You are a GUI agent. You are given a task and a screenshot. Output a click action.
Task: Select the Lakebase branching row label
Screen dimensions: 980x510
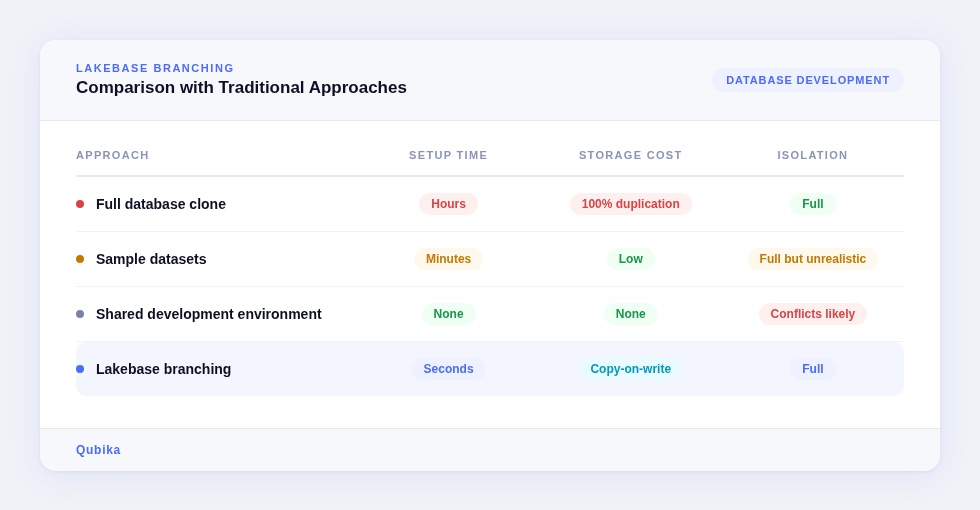pyautogui.click(x=163, y=369)
